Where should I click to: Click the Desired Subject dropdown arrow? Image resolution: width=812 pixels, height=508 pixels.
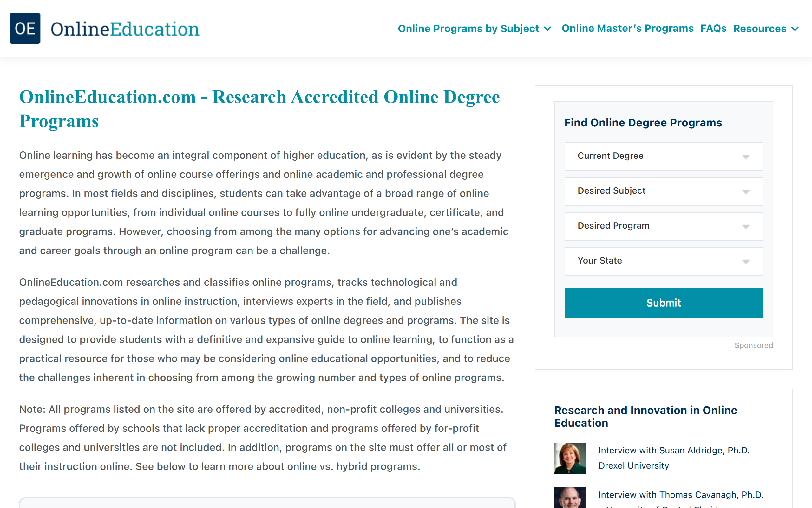coord(746,192)
